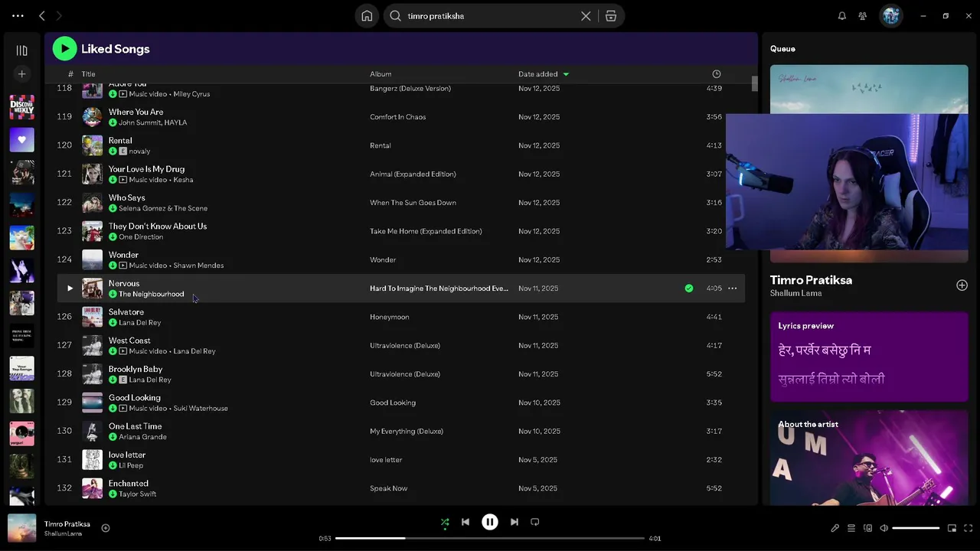Image resolution: width=980 pixels, height=551 pixels.
Task: Seek on the playback progress bar
Action: point(490,539)
